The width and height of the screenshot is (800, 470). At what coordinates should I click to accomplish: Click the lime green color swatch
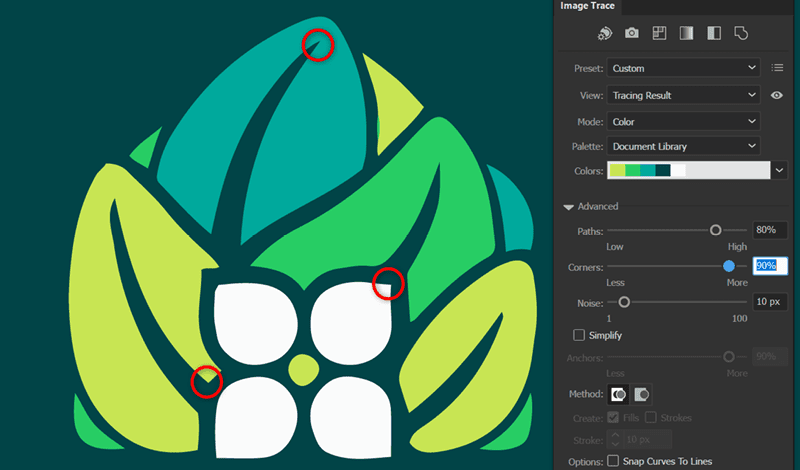click(x=617, y=170)
